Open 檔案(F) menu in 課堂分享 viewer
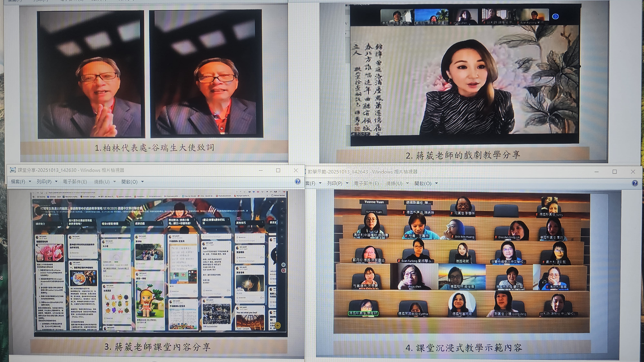Image resolution: width=644 pixels, height=362 pixels. 18,182
